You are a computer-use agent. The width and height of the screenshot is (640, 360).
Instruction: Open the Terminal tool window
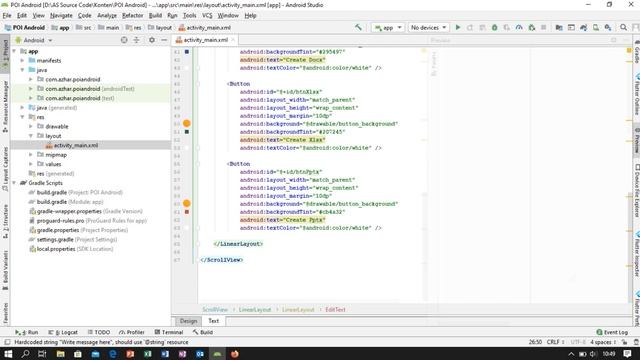pyautogui.click(x=169, y=332)
